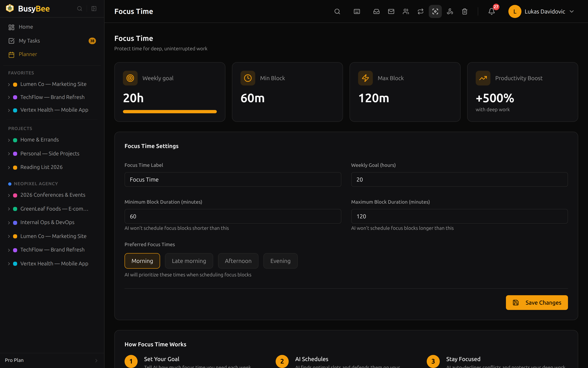Click Save Changes button

(537, 303)
